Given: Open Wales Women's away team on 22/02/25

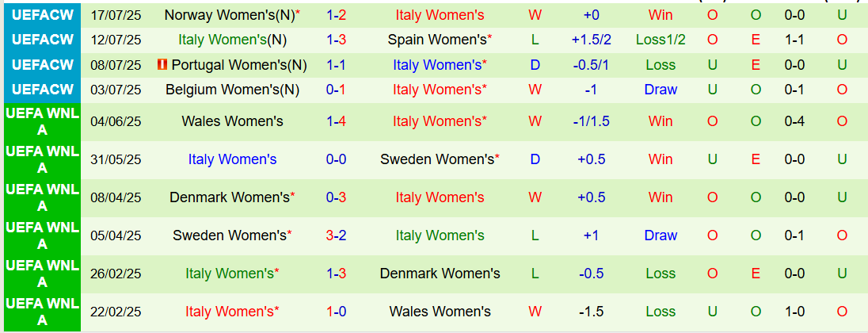Looking at the screenshot, I should click(x=440, y=312).
